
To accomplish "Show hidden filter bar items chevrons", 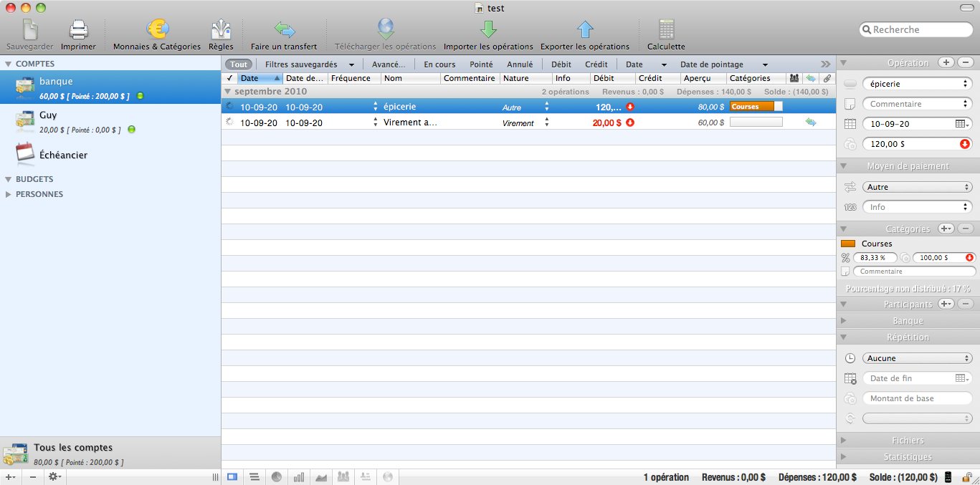I will (x=826, y=64).
